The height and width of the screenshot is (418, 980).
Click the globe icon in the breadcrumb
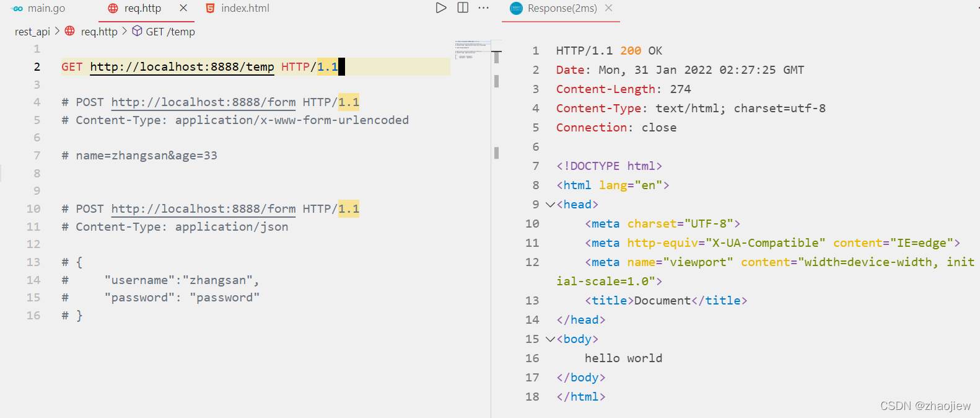coord(70,31)
